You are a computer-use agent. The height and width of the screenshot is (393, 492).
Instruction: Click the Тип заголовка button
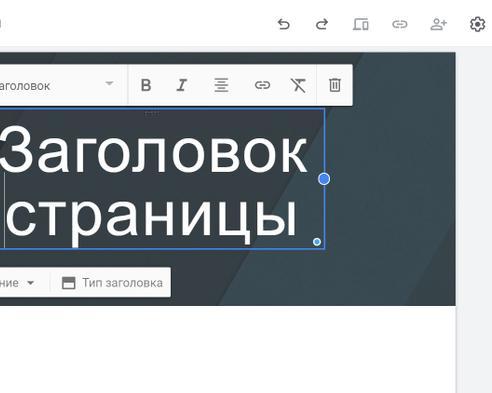point(113,283)
